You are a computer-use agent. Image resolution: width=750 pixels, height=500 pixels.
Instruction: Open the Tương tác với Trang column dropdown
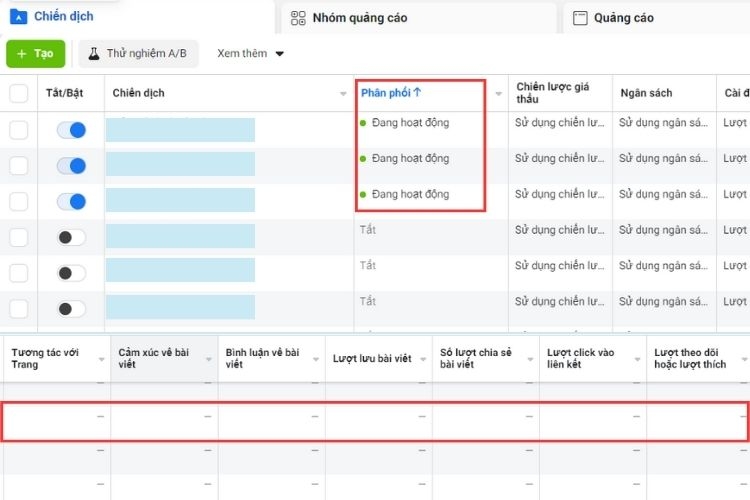click(x=101, y=359)
